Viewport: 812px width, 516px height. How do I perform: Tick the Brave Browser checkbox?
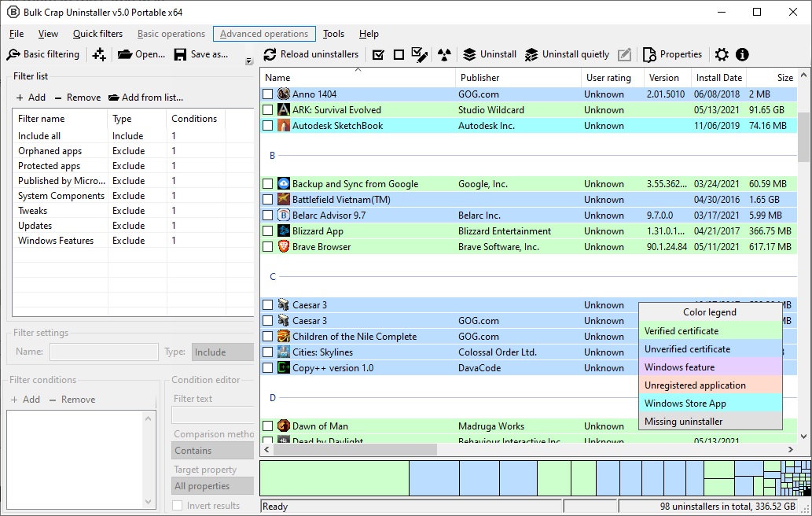[x=267, y=247]
